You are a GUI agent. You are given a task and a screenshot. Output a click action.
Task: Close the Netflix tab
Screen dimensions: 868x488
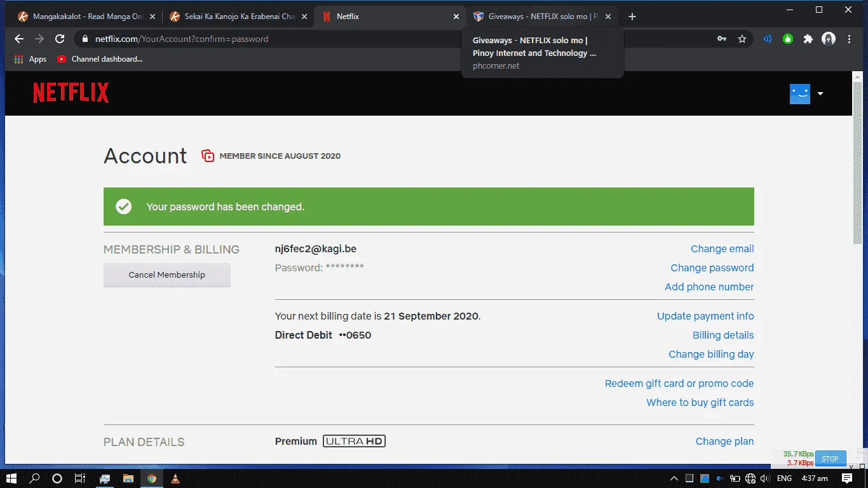pyautogui.click(x=456, y=17)
